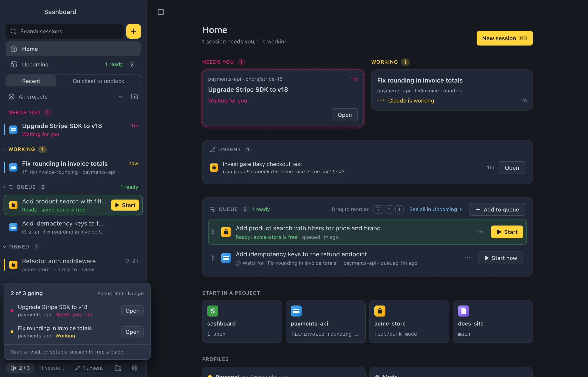Select Add idempotency keys sidebar queue item
The image size is (588, 377).
pyautogui.click(x=73, y=227)
